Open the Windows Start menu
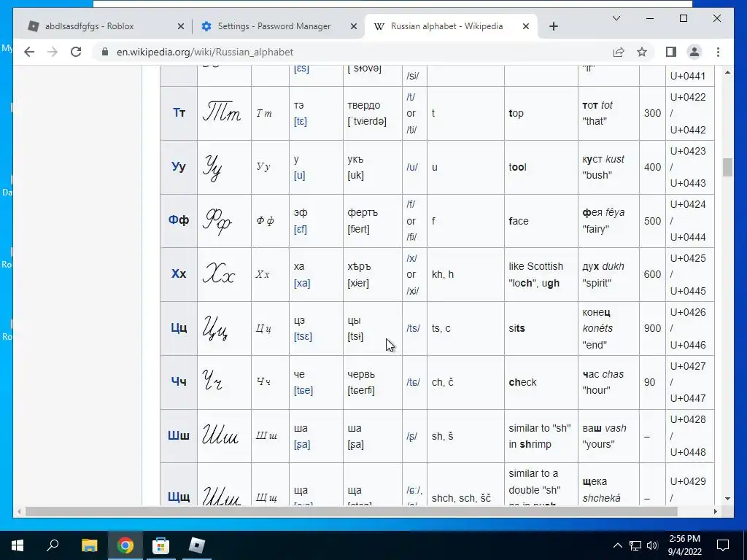Screen dimensions: 747x560 click(x=18, y=545)
